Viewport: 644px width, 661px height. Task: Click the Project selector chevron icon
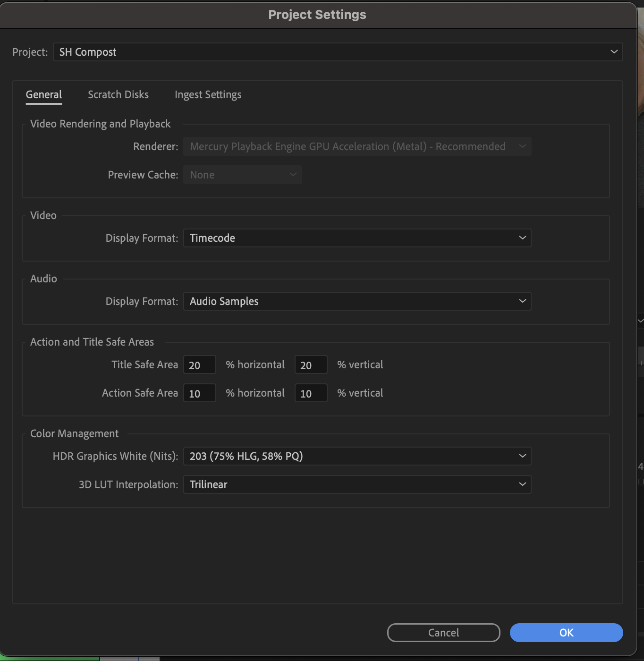pyautogui.click(x=613, y=52)
